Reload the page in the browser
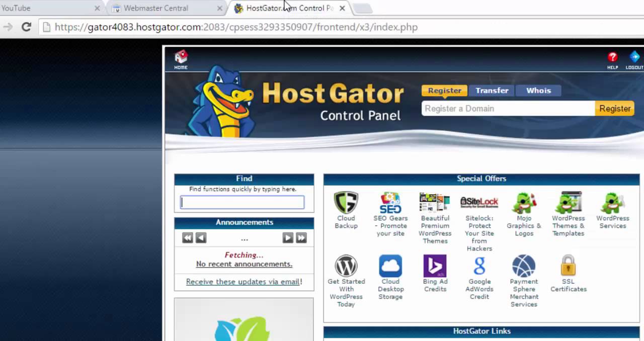644x341 pixels. (x=26, y=27)
